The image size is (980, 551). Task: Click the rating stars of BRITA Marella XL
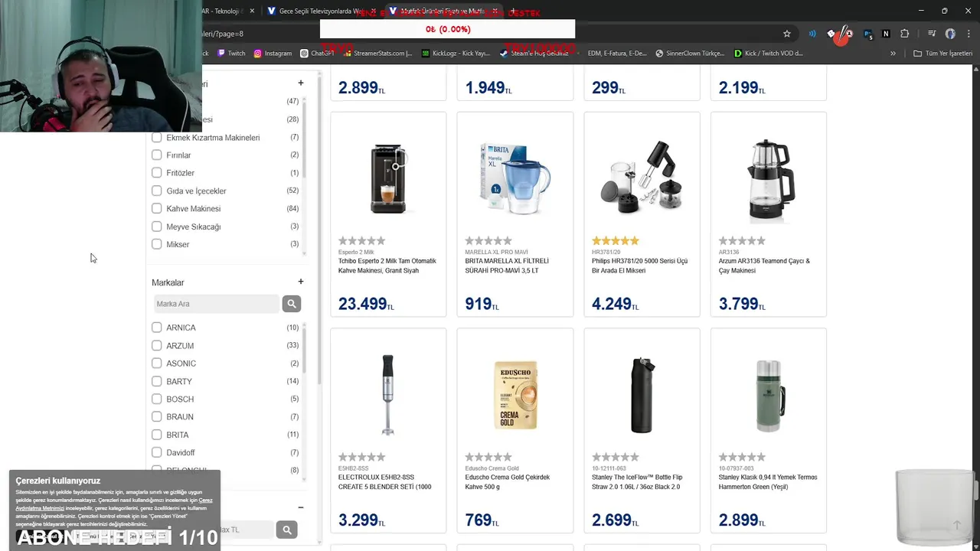[488, 241]
